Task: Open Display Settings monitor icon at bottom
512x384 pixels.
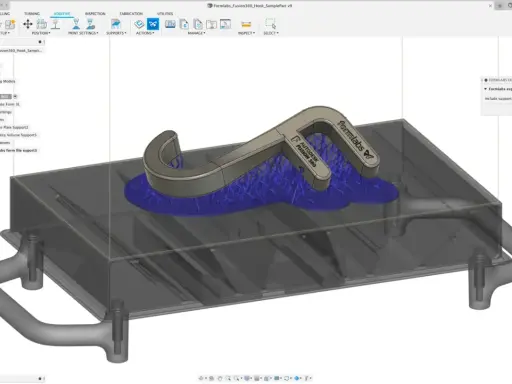Action: (247, 378)
